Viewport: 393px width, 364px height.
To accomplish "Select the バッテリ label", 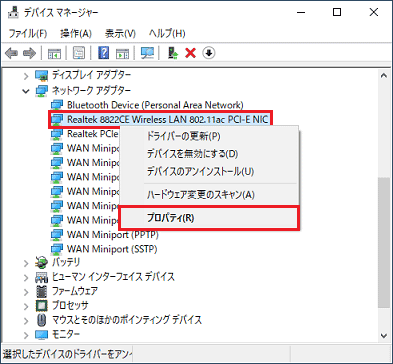I will [66, 262].
